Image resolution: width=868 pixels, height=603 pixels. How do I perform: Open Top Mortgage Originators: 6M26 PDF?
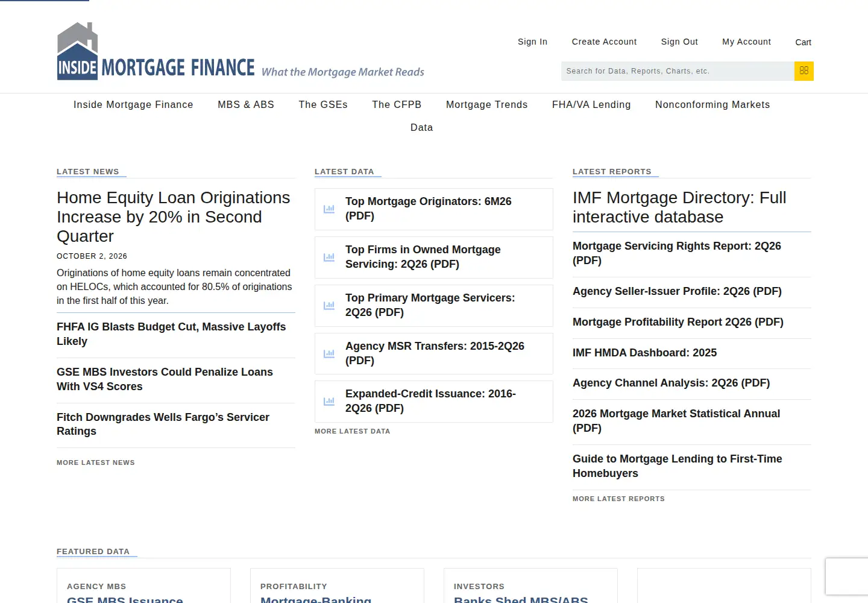coord(429,209)
